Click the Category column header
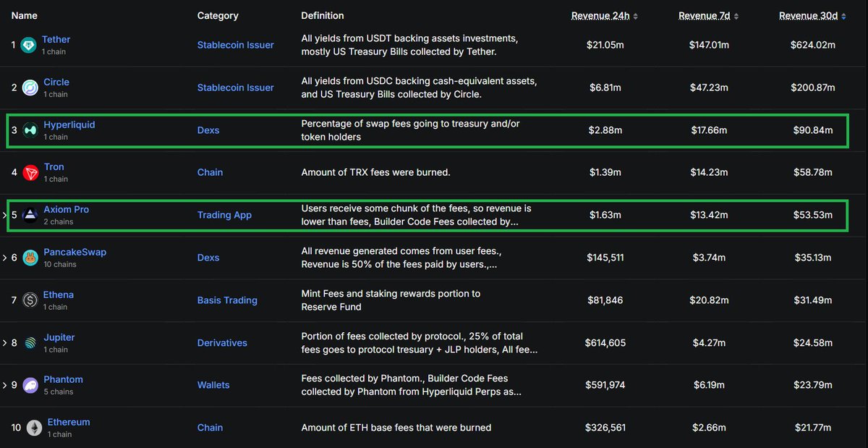Screen dimensions: 868x448 (x=218, y=15)
